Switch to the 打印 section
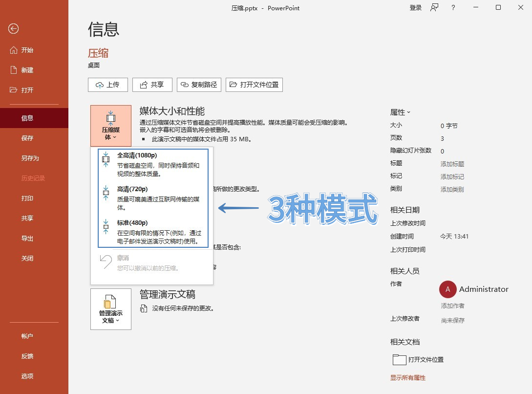Viewport: 532px width, 394px height. pyautogui.click(x=28, y=198)
